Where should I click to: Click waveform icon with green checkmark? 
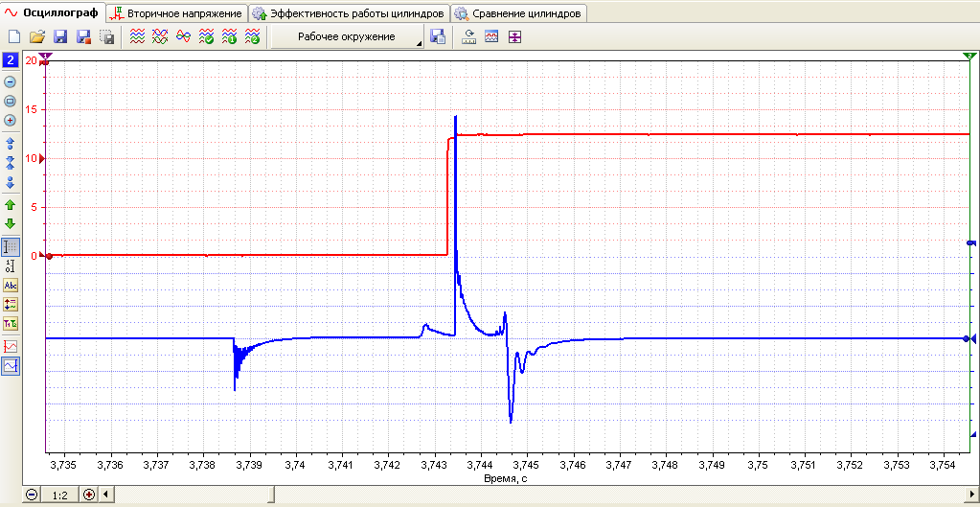click(x=206, y=36)
